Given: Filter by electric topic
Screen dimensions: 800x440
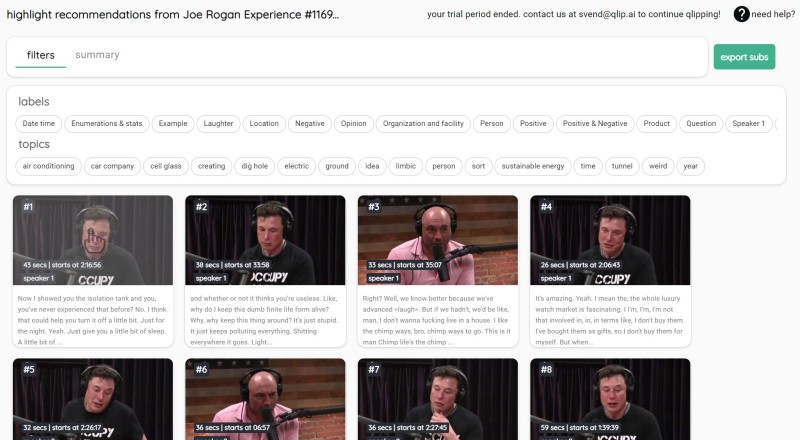Looking at the screenshot, I should [x=296, y=166].
